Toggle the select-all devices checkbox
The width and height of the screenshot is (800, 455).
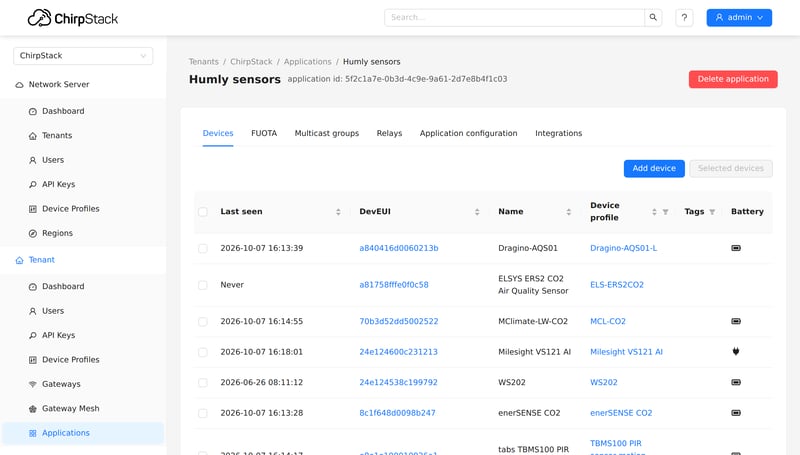pos(203,212)
